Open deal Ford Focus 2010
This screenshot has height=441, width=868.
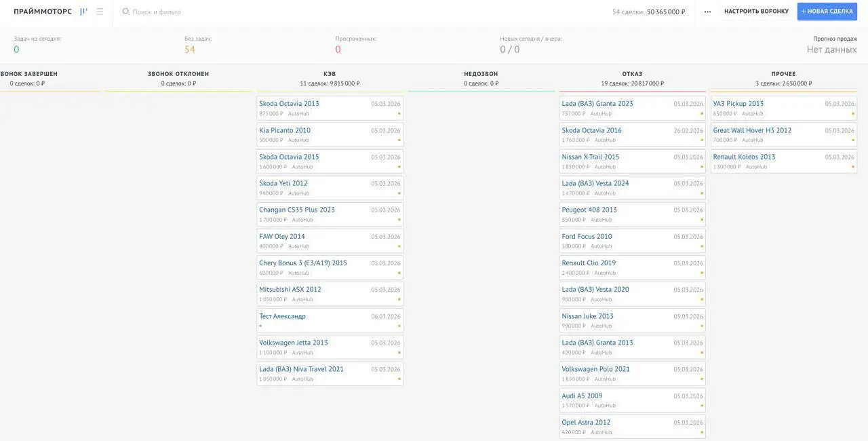coord(587,237)
